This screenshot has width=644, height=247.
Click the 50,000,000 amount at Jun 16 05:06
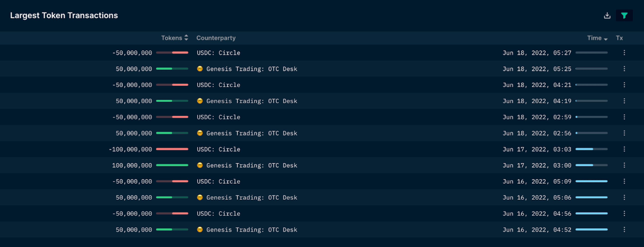click(x=134, y=197)
